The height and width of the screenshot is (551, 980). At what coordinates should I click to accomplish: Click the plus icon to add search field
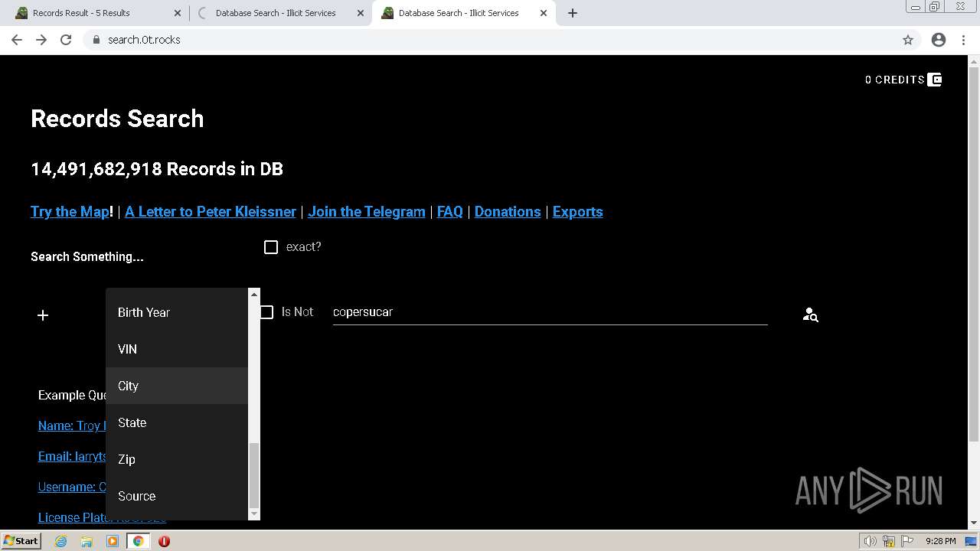[x=43, y=315]
